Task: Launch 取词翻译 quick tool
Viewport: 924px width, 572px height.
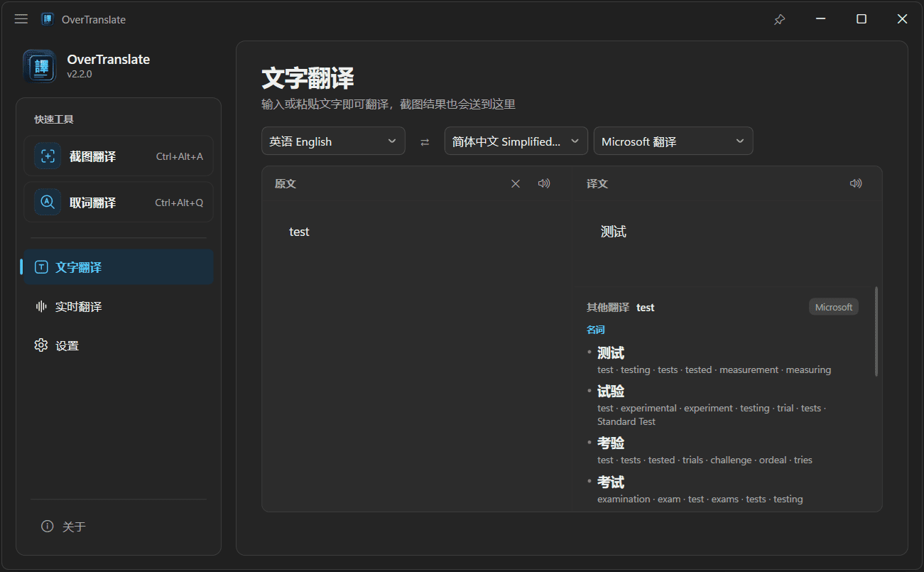Action: point(119,203)
